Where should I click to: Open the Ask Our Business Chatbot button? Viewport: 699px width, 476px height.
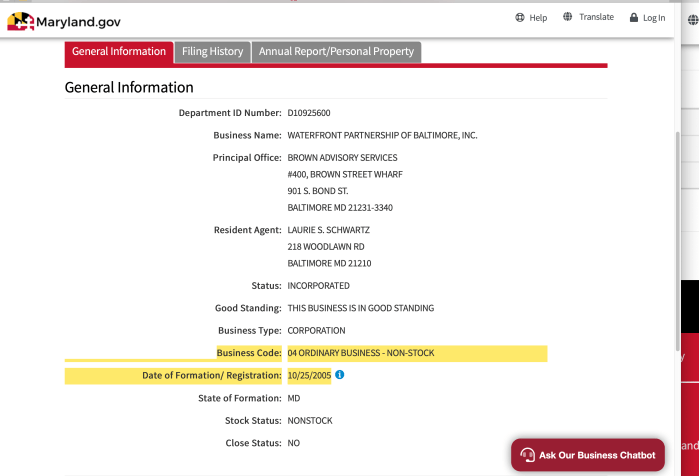pyautogui.click(x=588, y=455)
